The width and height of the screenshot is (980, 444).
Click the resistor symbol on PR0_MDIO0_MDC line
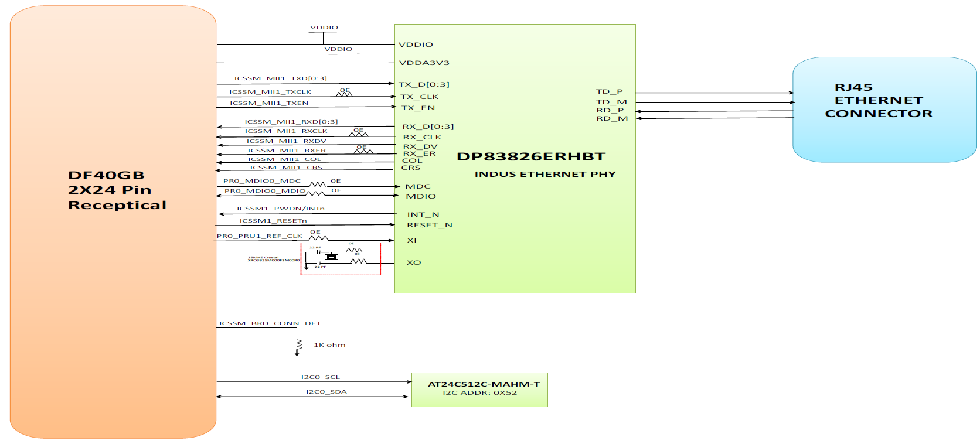click(317, 185)
